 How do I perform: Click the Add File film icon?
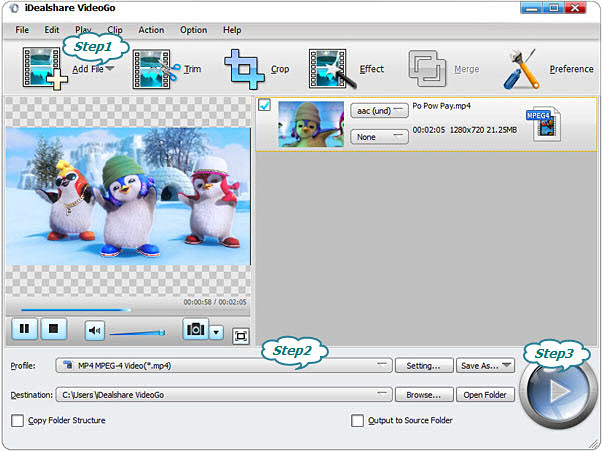pyautogui.click(x=45, y=68)
